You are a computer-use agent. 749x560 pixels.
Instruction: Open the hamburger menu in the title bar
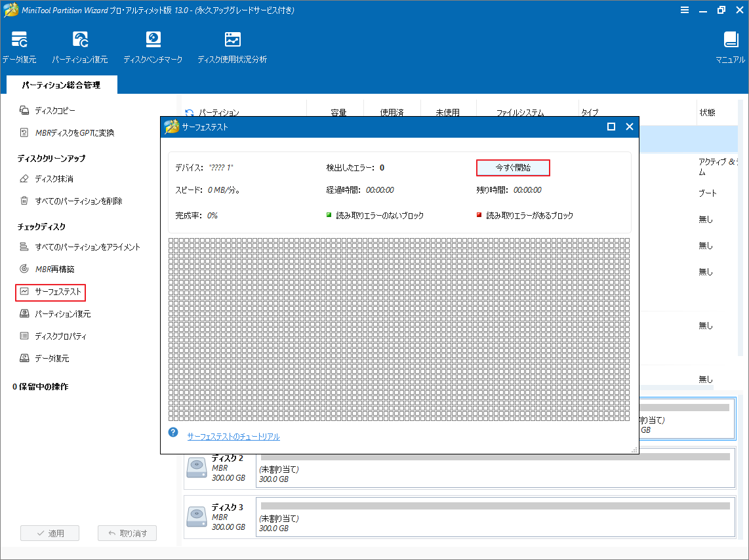(x=685, y=10)
